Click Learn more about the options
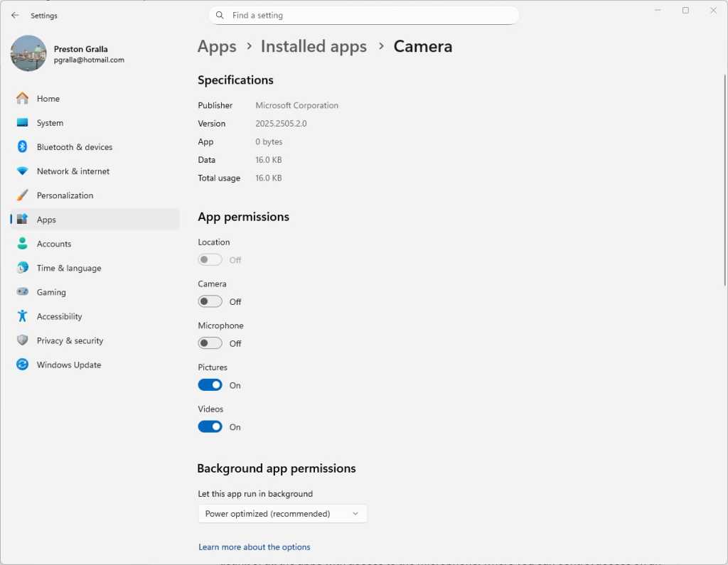 pos(254,547)
